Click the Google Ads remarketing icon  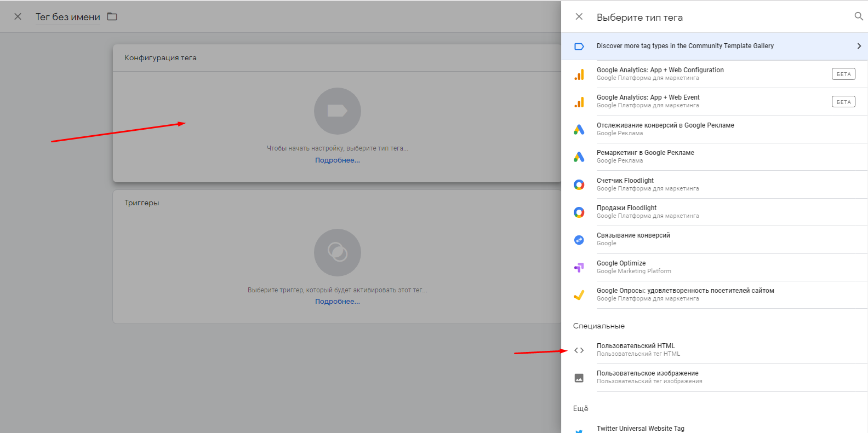click(x=579, y=157)
